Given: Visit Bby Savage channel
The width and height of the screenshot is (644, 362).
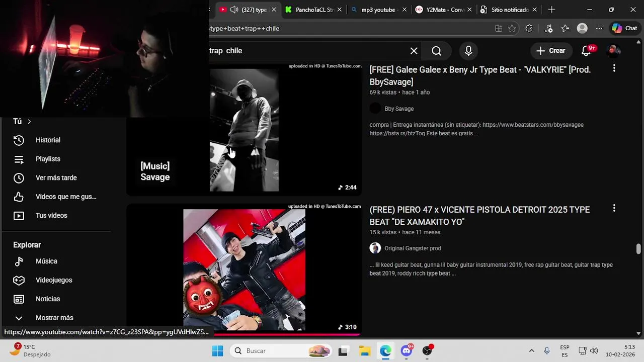Looking at the screenshot, I should click(x=399, y=109).
